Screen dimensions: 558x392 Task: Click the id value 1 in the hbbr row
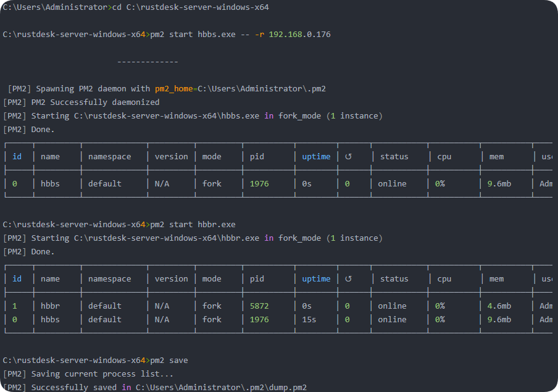(x=15, y=306)
